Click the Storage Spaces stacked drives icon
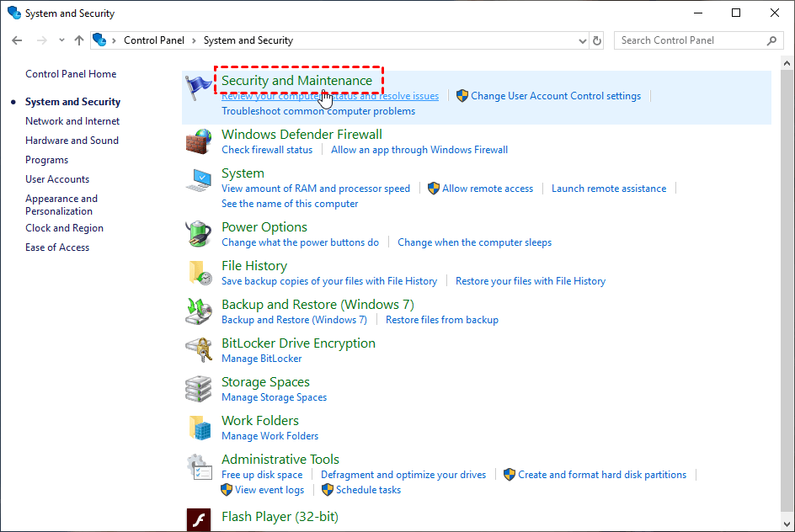Screen dimensions: 795x532 point(198,389)
